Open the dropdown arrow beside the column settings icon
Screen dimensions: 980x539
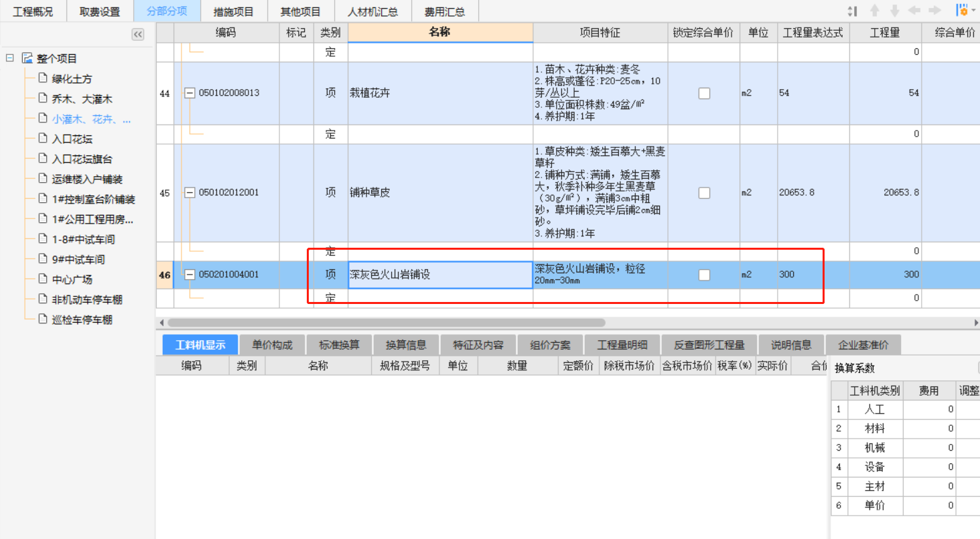coord(973,11)
